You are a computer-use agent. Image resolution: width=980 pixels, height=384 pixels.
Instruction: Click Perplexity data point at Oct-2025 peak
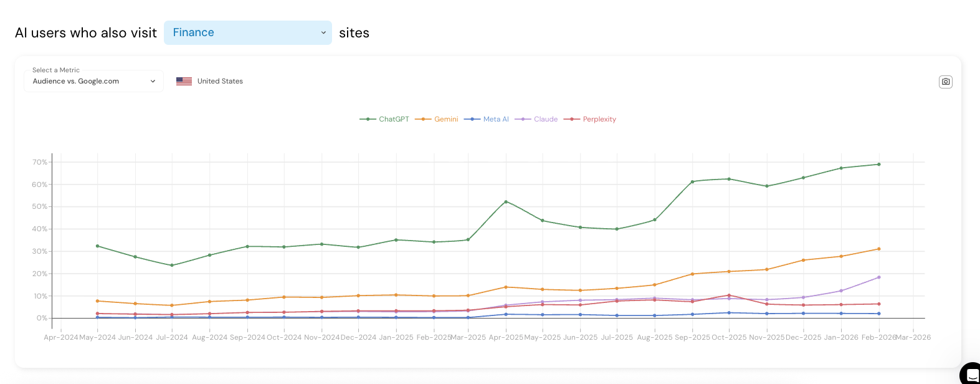pyautogui.click(x=729, y=295)
